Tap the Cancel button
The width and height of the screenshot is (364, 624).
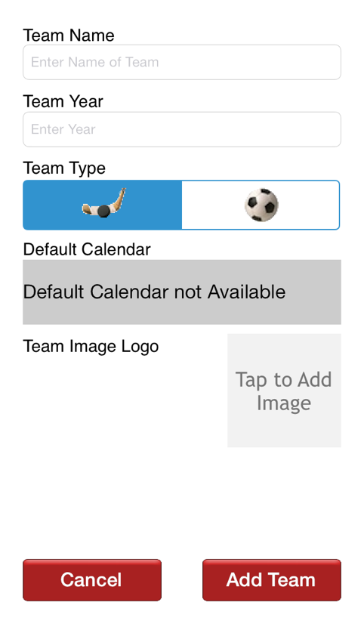point(92,580)
